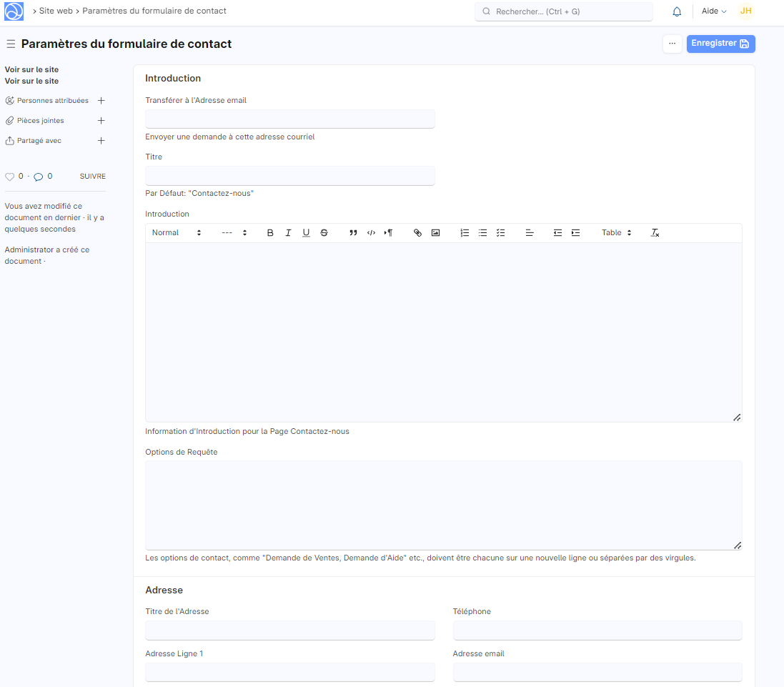This screenshot has width=784, height=687.
Task: Click the Enregistrer save button
Action: tap(720, 44)
